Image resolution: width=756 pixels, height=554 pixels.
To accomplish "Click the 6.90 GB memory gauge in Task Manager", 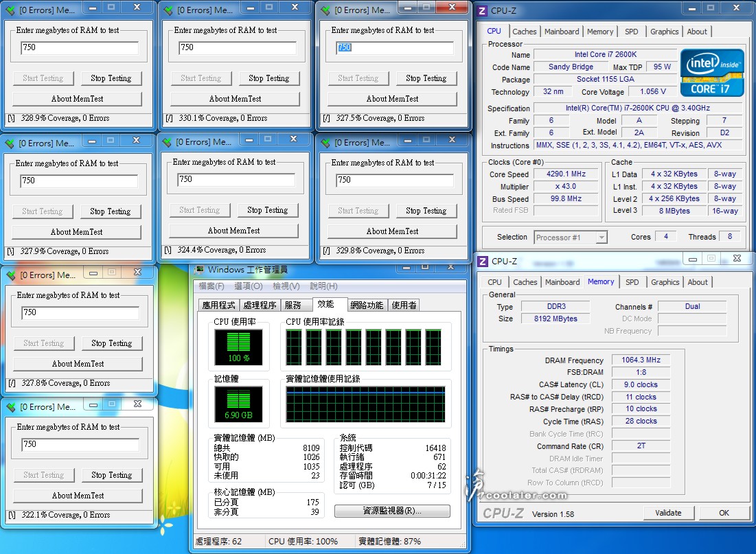I will click(x=239, y=404).
